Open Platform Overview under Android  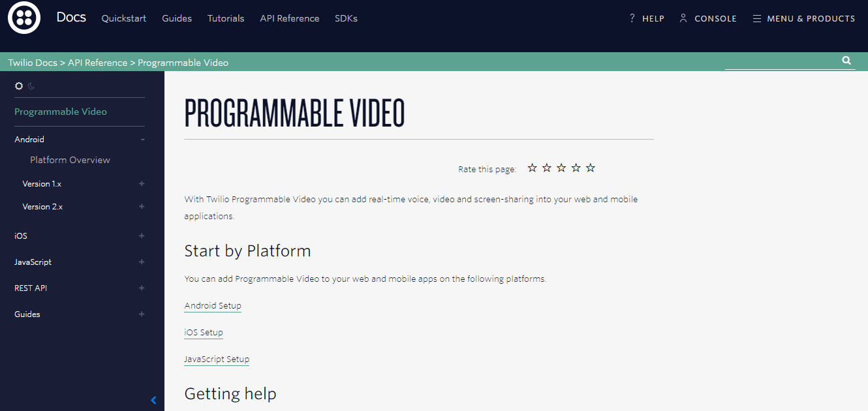pyautogui.click(x=70, y=160)
